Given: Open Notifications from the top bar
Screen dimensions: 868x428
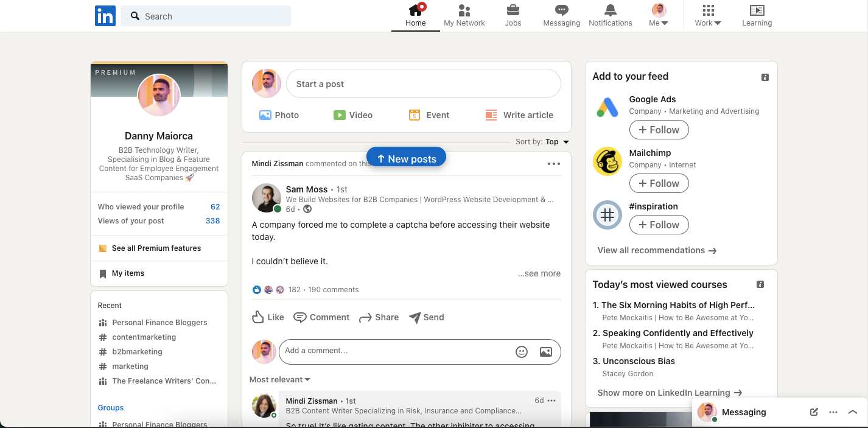Looking at the screenshot, I should 610,15.
